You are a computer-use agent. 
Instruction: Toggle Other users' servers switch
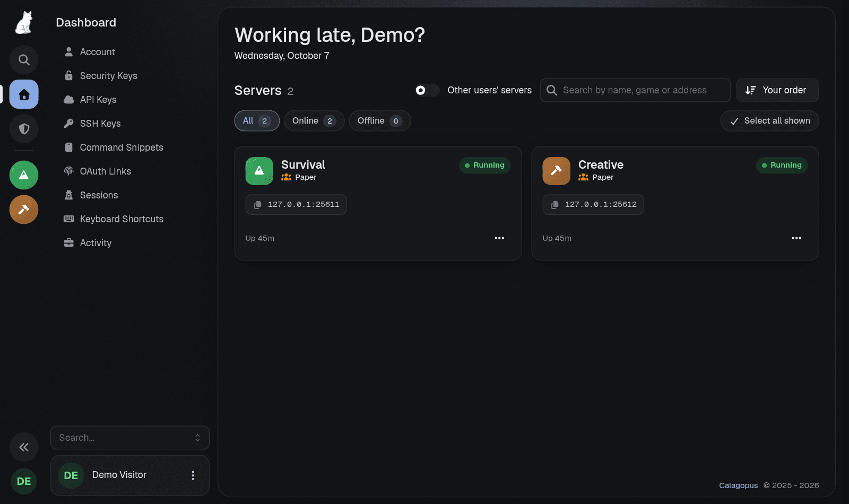click(x=427, y=90)
